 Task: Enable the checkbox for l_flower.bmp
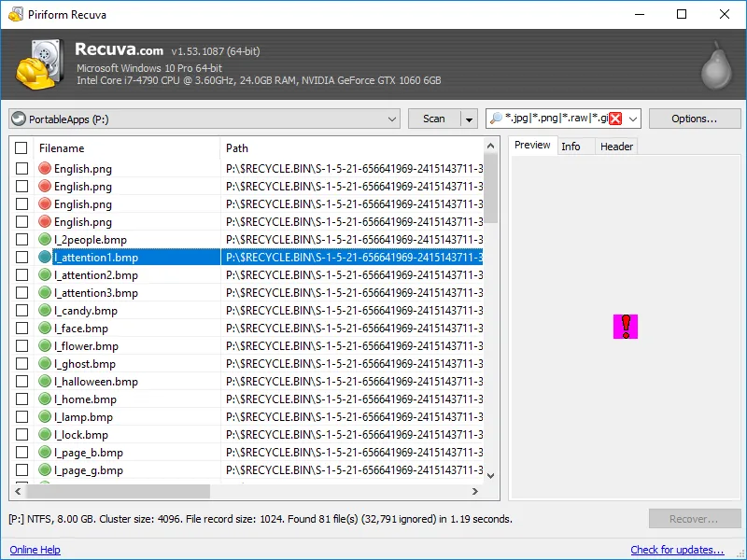21,346
